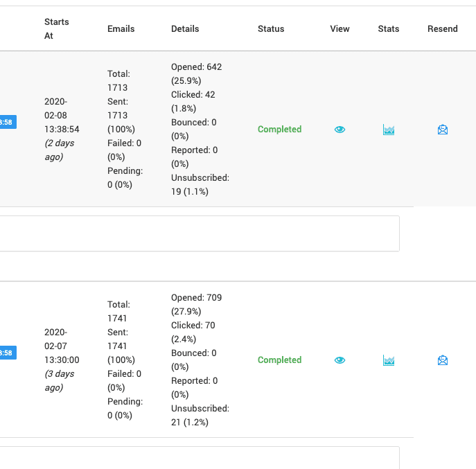Click the blue time badge in the second row

click(7, 353)
